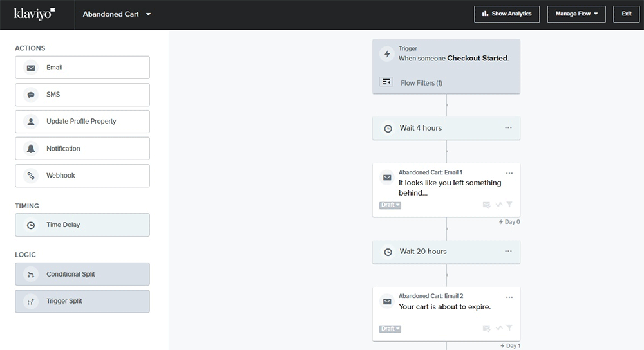644x350 pixels.
Task: Click the Flow Filters icon
Action: pos(386,82)
